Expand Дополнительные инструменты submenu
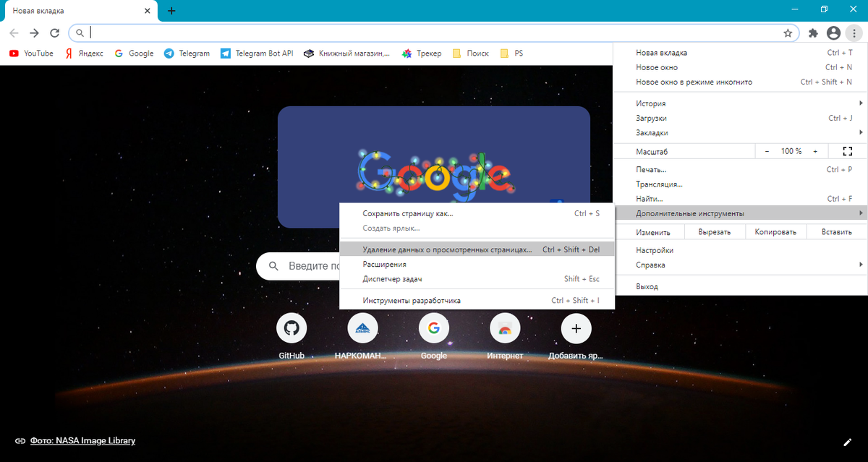The width and height of the screenshot is (868, 462). point(740,213)
